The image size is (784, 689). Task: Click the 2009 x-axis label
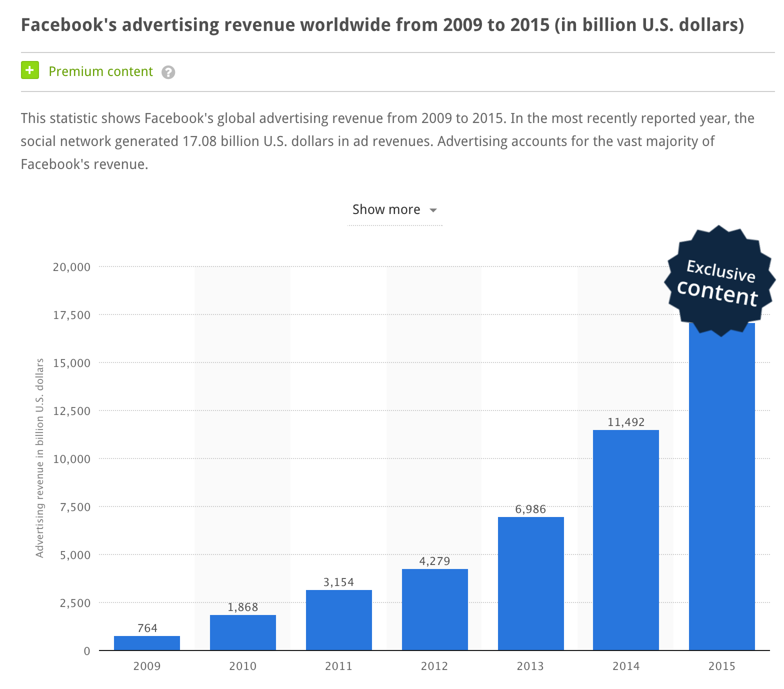(147, 666)
